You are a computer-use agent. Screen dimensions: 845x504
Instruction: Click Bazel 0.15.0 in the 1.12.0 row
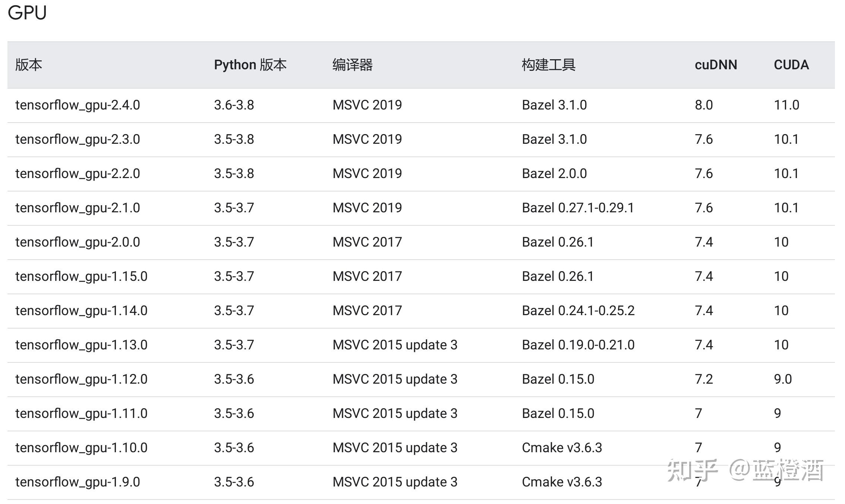point(558,379)
